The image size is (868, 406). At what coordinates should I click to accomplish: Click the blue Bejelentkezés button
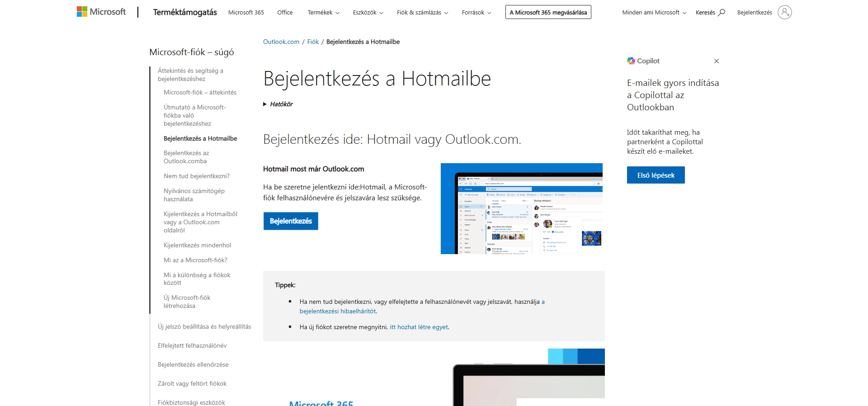click(x=291, y=221)
